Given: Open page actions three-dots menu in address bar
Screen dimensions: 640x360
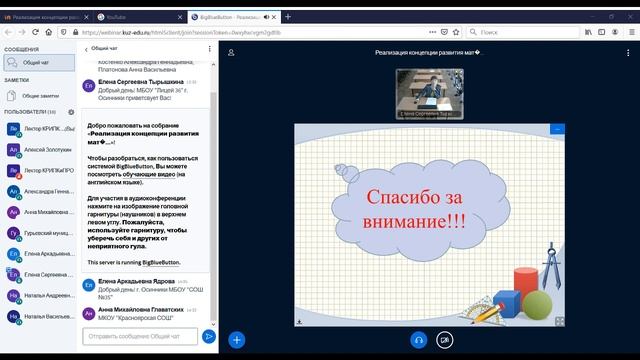Looking at the screenshot, I should pos(433,32).
